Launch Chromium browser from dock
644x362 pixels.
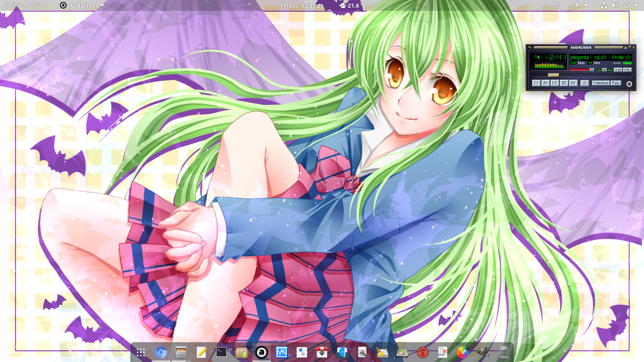pyautogui.click(x=161, y=353)
